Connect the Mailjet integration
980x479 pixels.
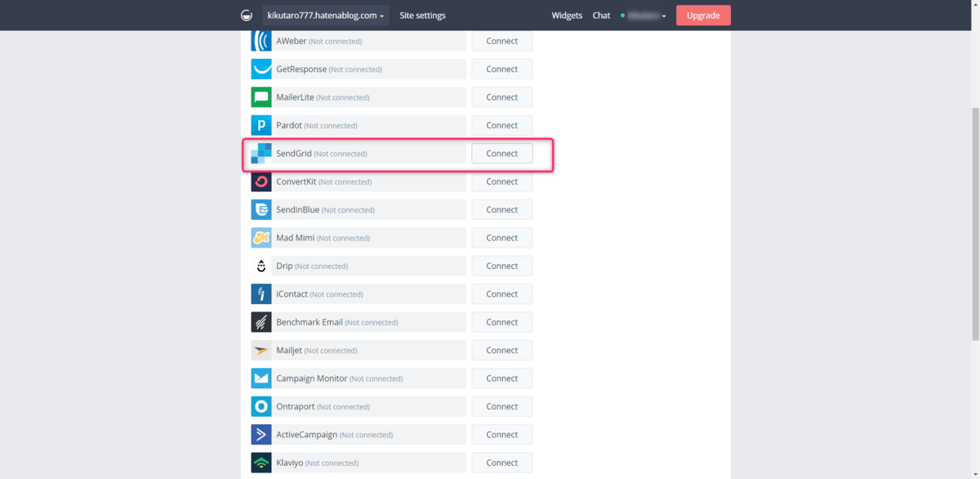502,350
